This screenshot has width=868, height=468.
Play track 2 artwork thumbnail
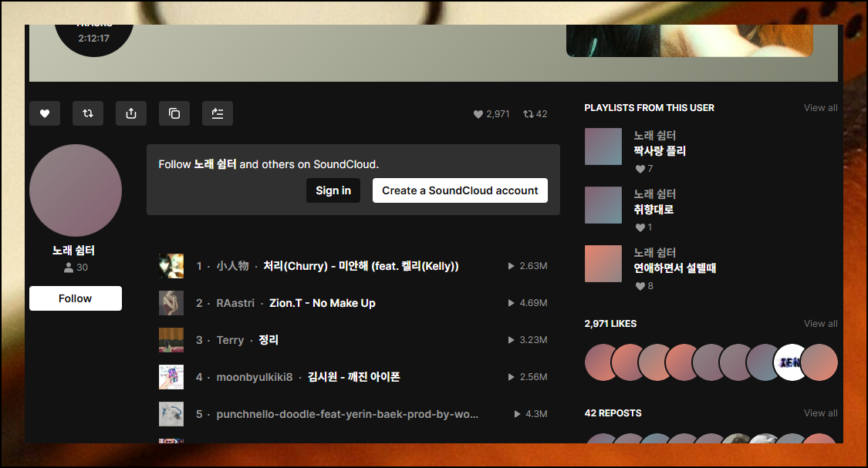pyautogui.click(x=171, y=303)
